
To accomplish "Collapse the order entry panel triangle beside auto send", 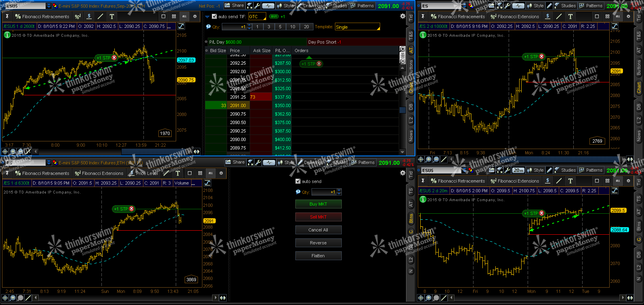I will pos(208,17).
